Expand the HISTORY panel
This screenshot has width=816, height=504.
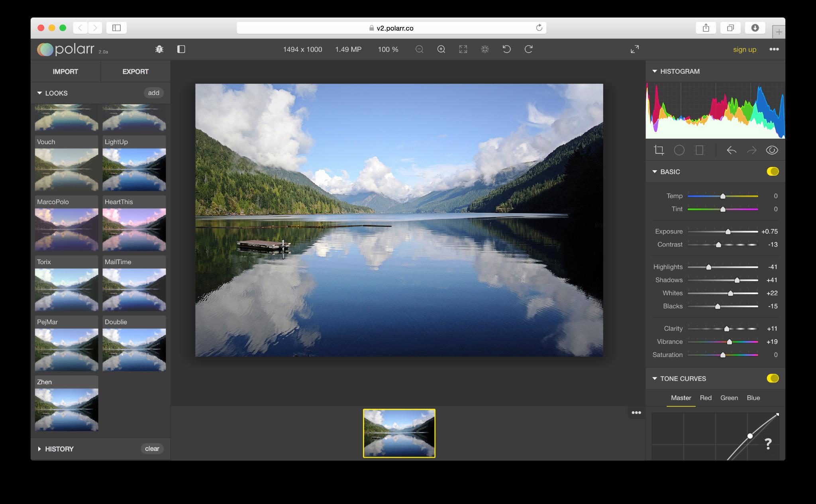tap(39, 449)
